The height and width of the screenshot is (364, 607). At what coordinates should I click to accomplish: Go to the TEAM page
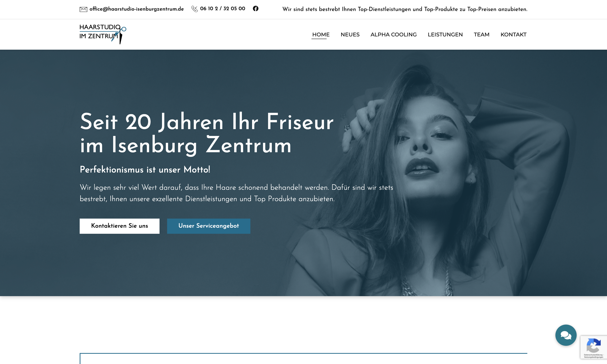click(x=481, y=35)
